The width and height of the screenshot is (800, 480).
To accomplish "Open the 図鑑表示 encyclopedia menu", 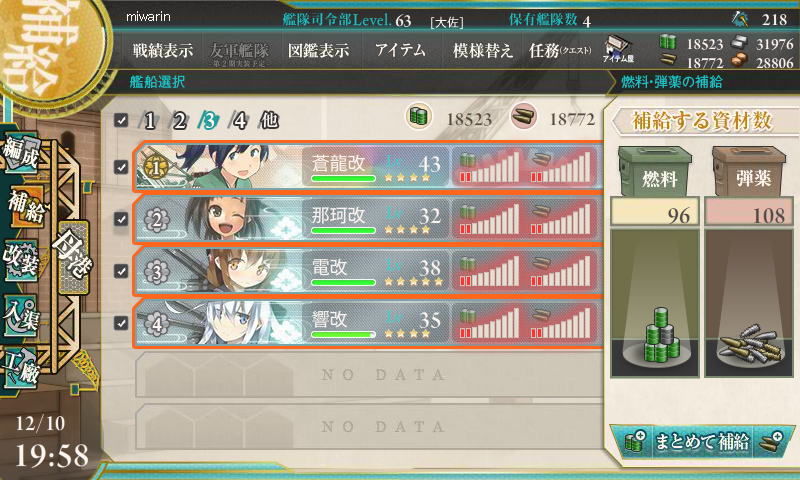I will tap(318, 50).
